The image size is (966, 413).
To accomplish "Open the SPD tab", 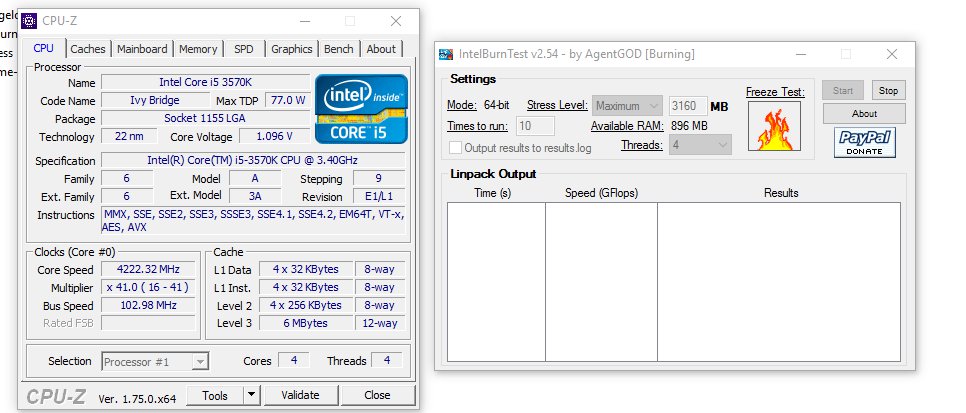I will point(243,49).
